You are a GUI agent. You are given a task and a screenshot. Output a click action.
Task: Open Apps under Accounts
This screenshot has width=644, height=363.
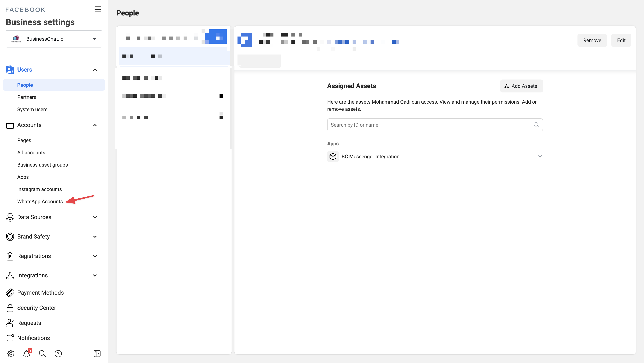(x=23, y=177)
